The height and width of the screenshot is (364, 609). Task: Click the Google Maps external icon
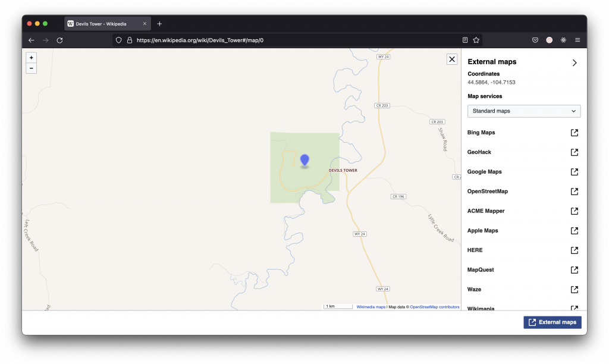[574, 172]
